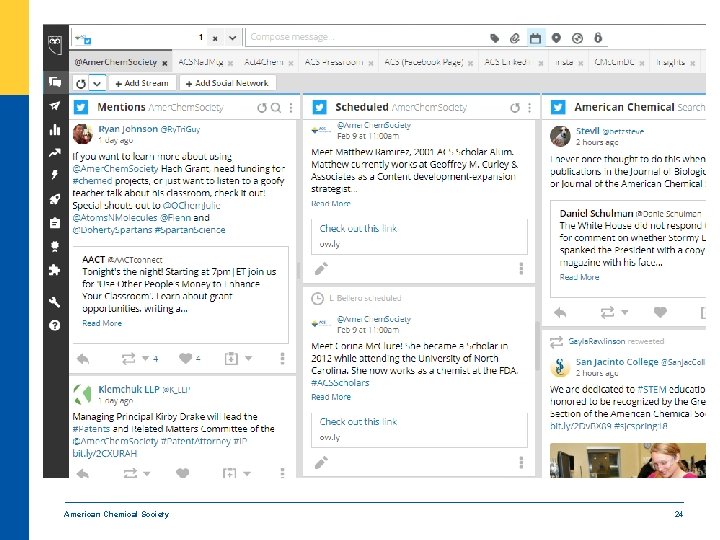
Task: Open Read More on Daniel Schulman tweet
Action: [x=579, y=277]
